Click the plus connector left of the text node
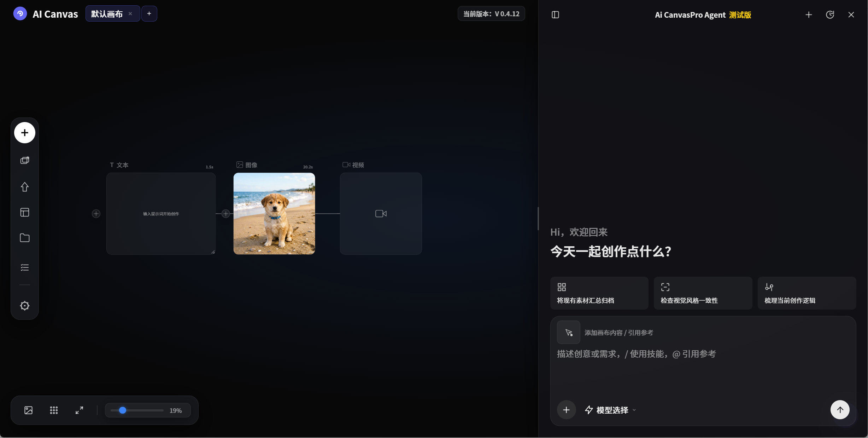The width and height of the screenshot is (868, 438). 96,214
